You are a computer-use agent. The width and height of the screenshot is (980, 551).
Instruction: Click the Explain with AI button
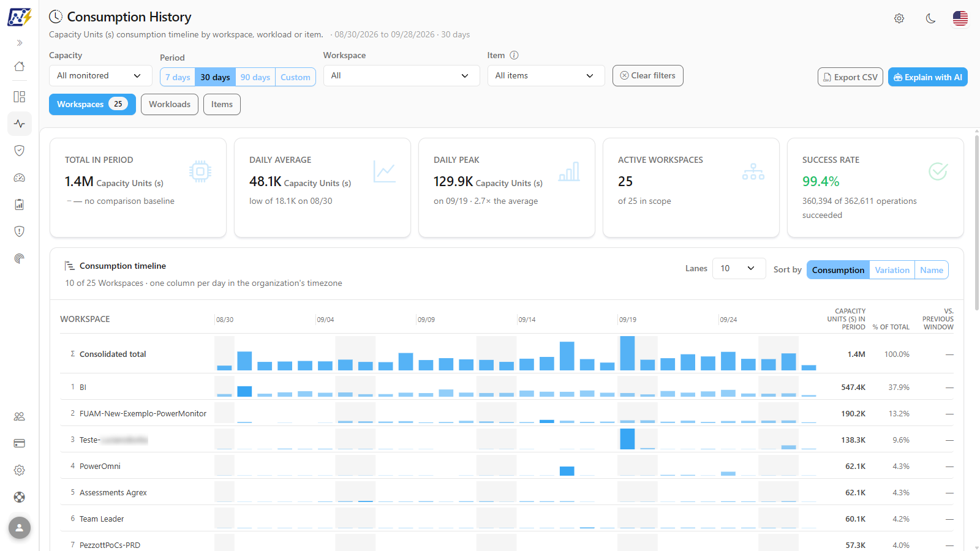coord(927,77)
